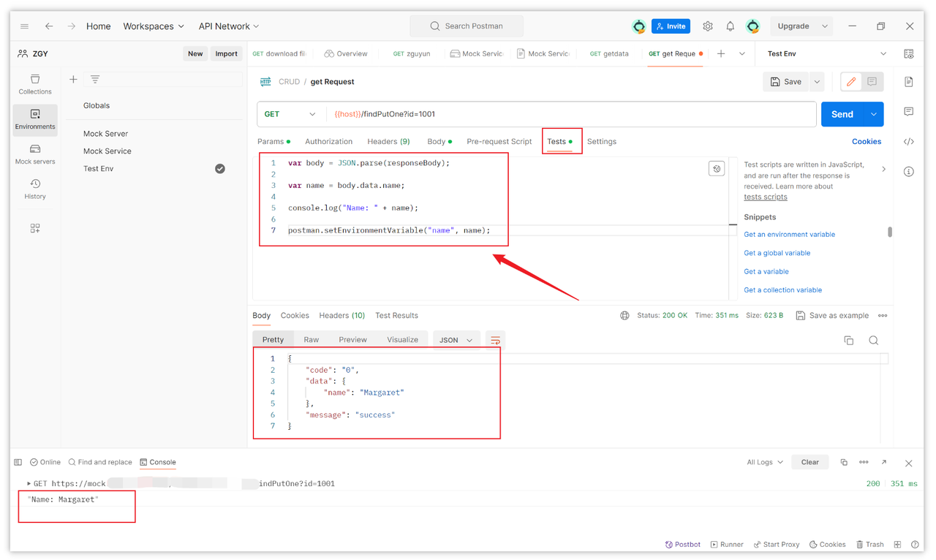Click the Save button
936x560 pixels.
786,82
